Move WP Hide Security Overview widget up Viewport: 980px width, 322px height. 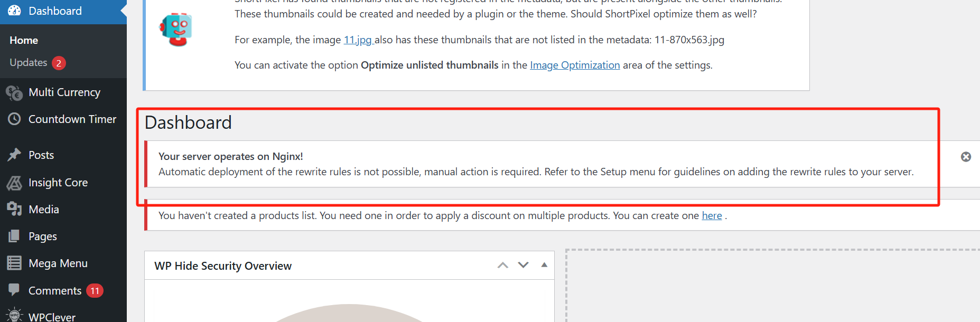pyautogui.click(x=502, y=265)
